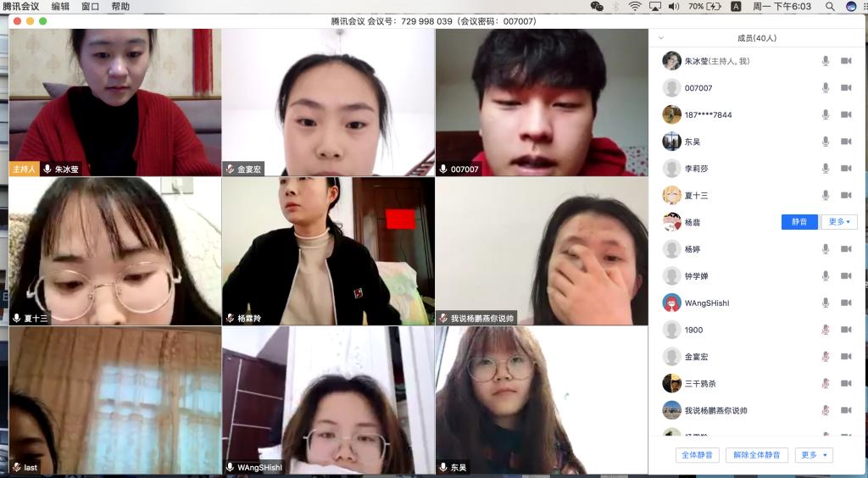
Task: Mute 朱冰莹's microphone in member list
Action: (826, 61)
